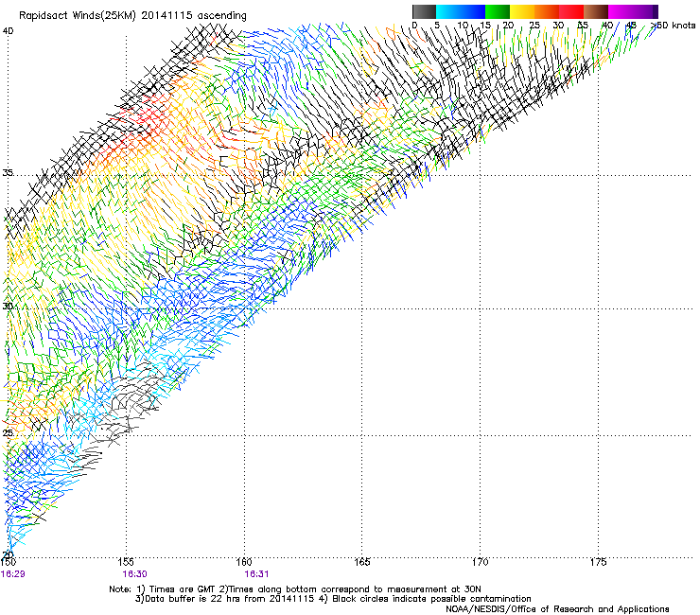
Task: Click the latitude label '40'
Action: tap(8, 31)
